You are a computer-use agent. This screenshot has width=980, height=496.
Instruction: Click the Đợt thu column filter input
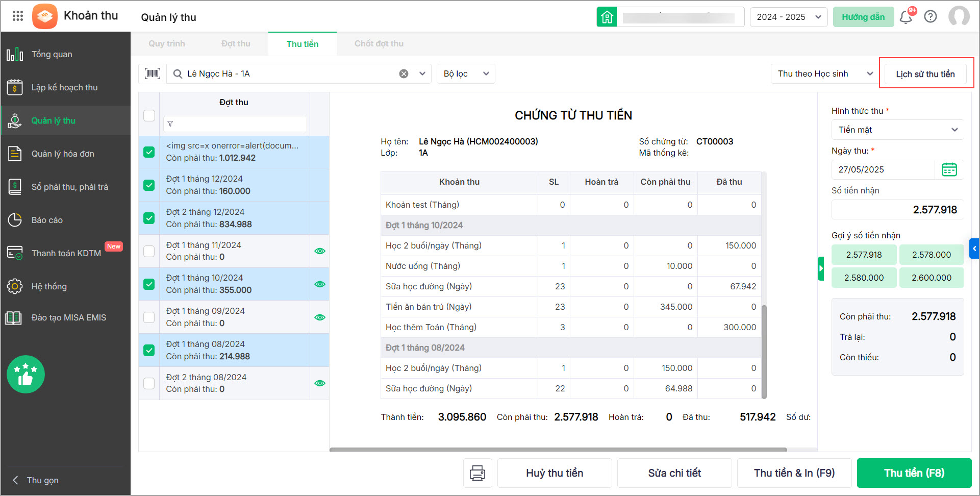click(x=235, y=123)
